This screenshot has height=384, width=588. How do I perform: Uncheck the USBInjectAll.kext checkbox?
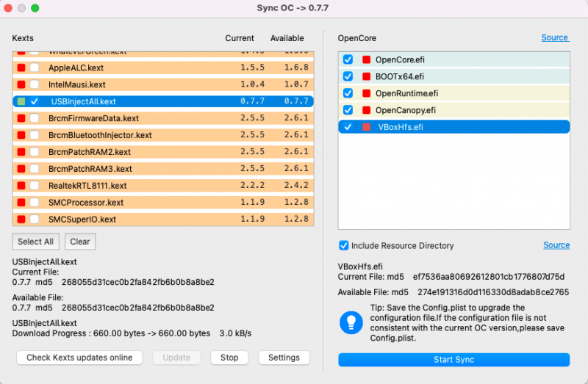tap(35, 101)
